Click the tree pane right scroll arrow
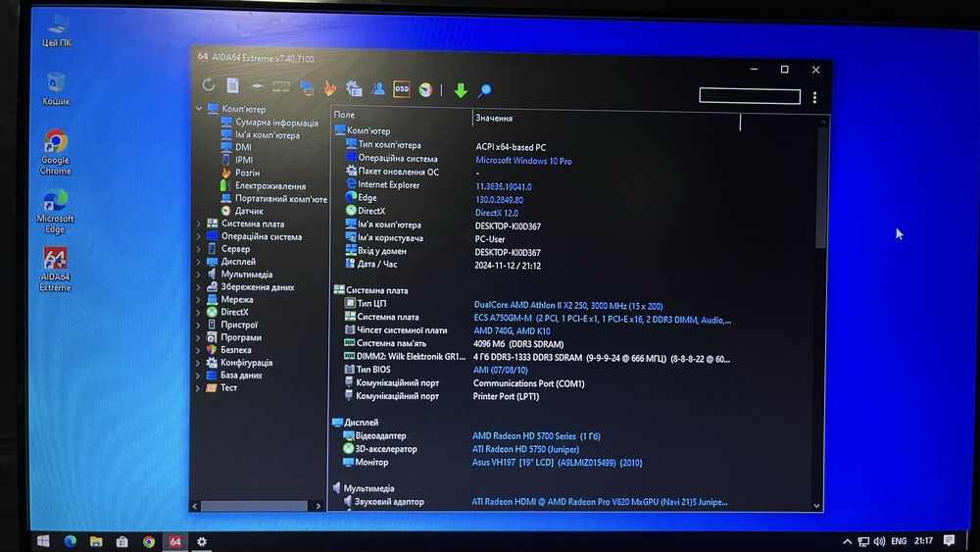980x552 pixels. click(318, 506)
